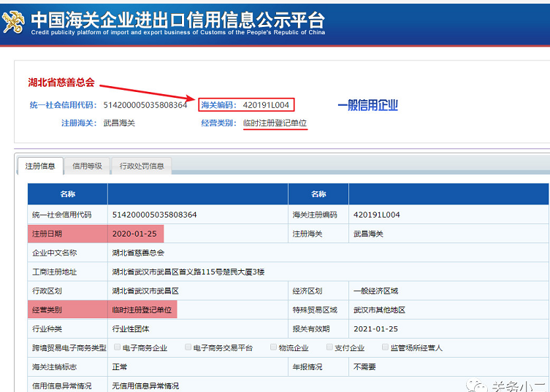Check the 电子商务交易平台 checkbox

pos(188,347)
